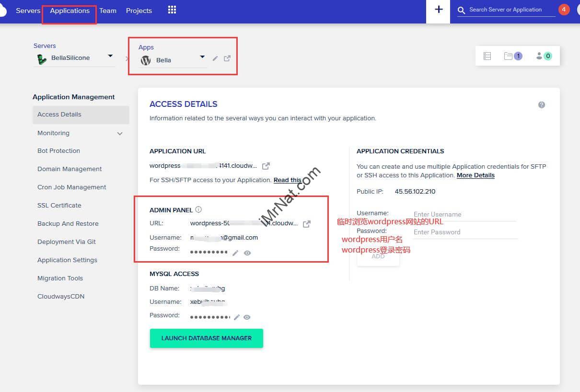The height and width of the screenshot is (392, 580).
Task: Open Applications in top navigation
Action: tap(70, 11)
